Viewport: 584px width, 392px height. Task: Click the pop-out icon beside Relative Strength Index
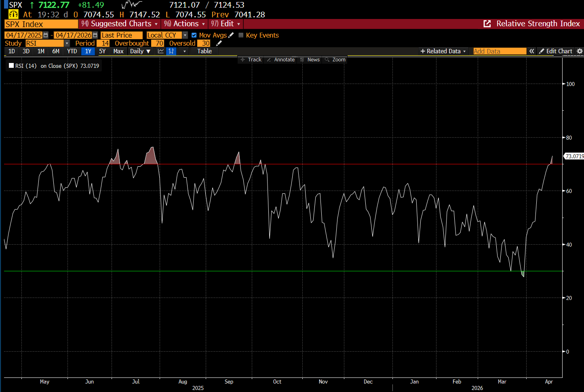[487, 24]
